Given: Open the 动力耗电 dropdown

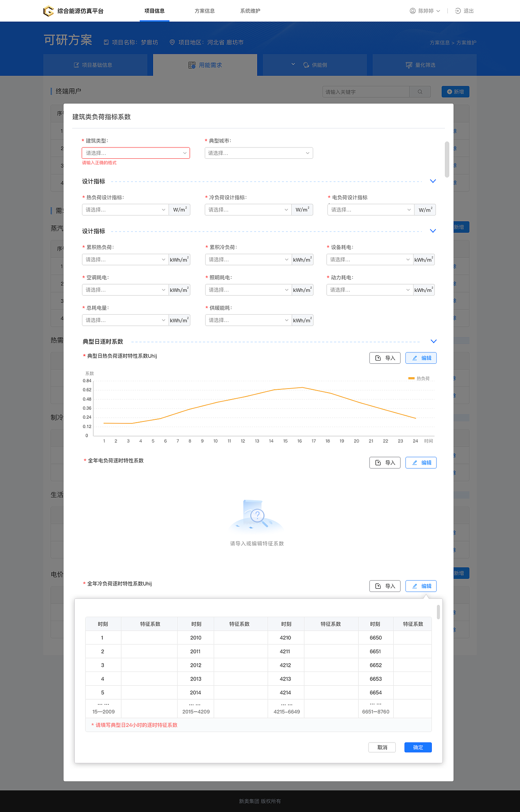Looking at the screenshot, I should click(370, 290).
